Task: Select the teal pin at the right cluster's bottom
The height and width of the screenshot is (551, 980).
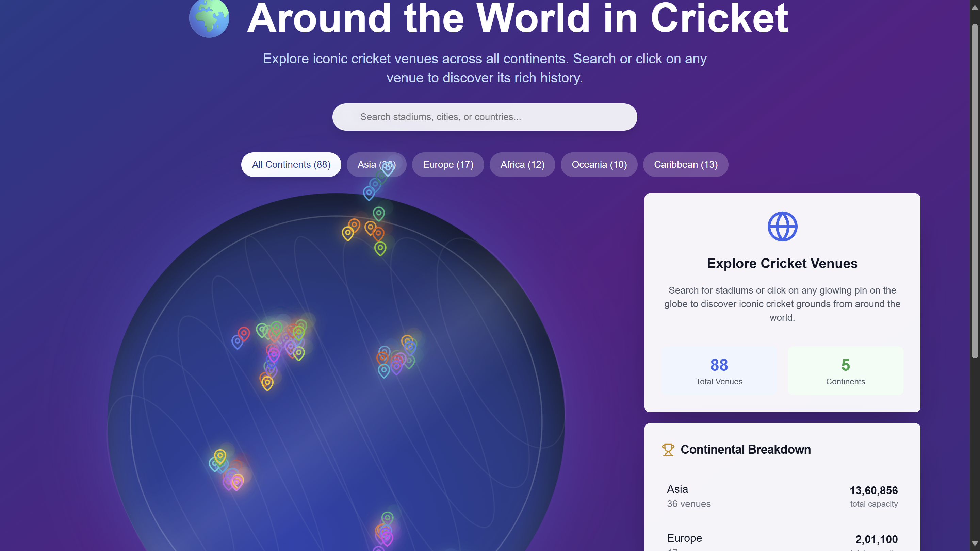Action: [x=384, y=371]
